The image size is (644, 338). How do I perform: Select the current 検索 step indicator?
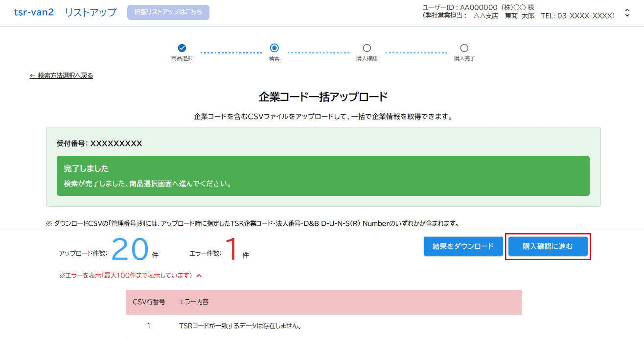(274, 48)
